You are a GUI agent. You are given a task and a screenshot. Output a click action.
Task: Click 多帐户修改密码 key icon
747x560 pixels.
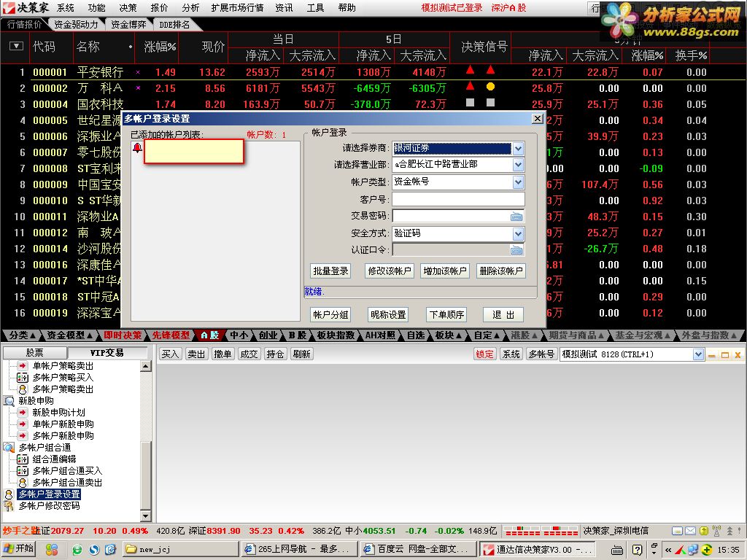point(9,506)
